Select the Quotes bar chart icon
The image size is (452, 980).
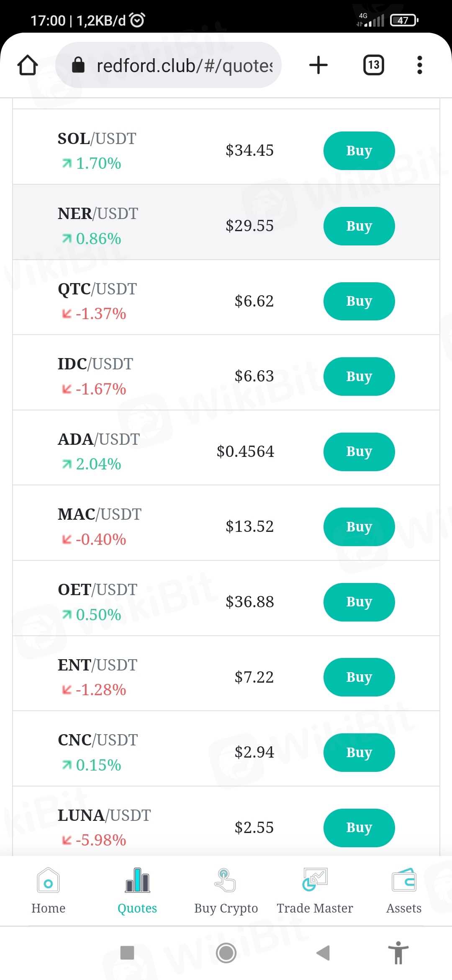[137, 881]
